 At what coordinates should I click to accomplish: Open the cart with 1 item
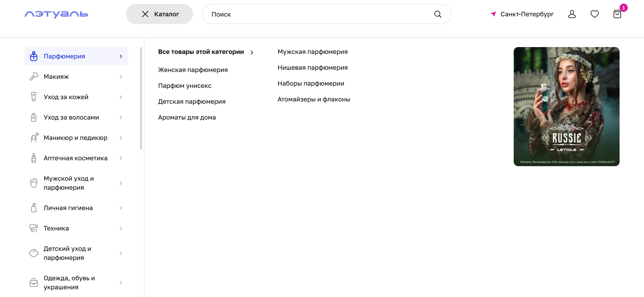click(617, 14)
